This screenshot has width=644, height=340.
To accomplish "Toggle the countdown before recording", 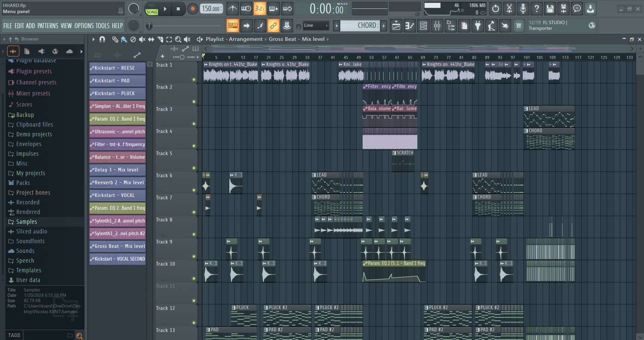I will tap(260, 9).
